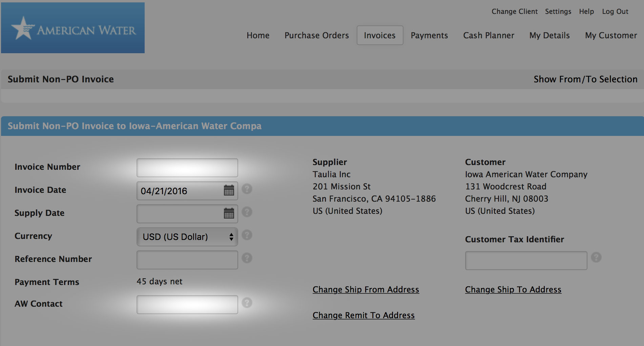Click the blue 'Submit Non-PO Invoice to Iowa-American' header

point(134,126)
